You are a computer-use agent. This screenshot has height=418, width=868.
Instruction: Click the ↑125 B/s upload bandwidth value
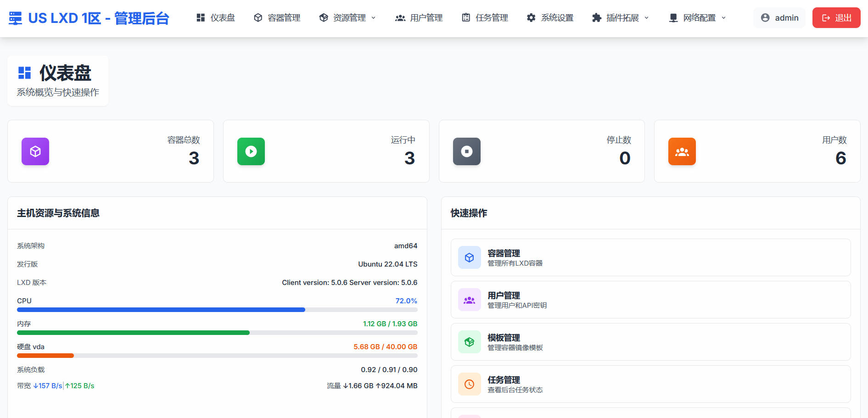(79, 386)
